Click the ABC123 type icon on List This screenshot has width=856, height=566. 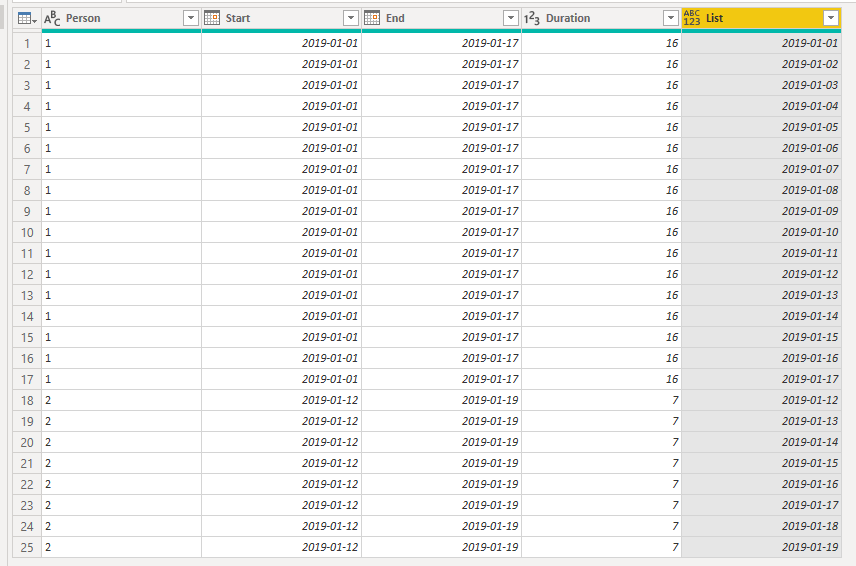692,18
